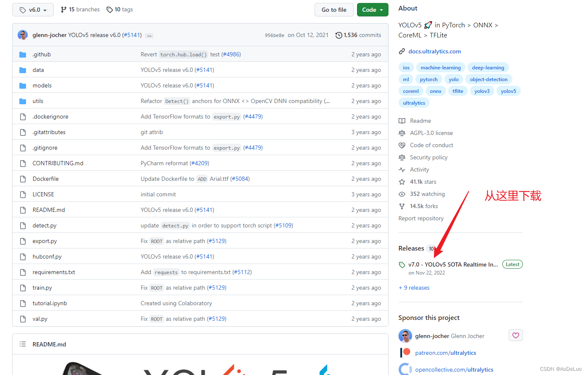Open commit hash 956be8e
The image size is (588, 375).
[x=274, y=35]
